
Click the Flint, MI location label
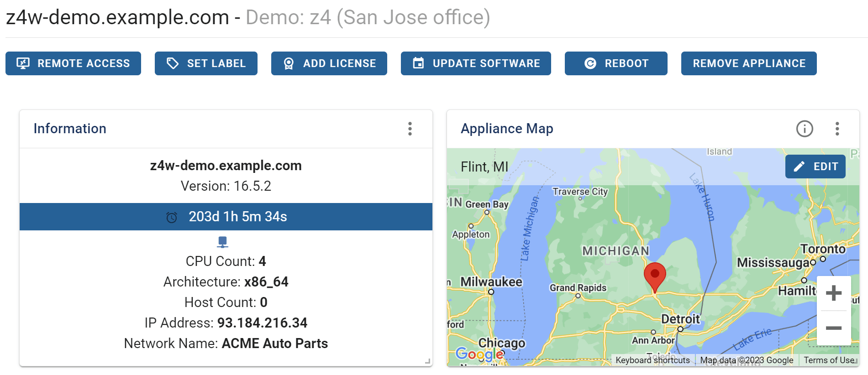(x=484, y=167)
